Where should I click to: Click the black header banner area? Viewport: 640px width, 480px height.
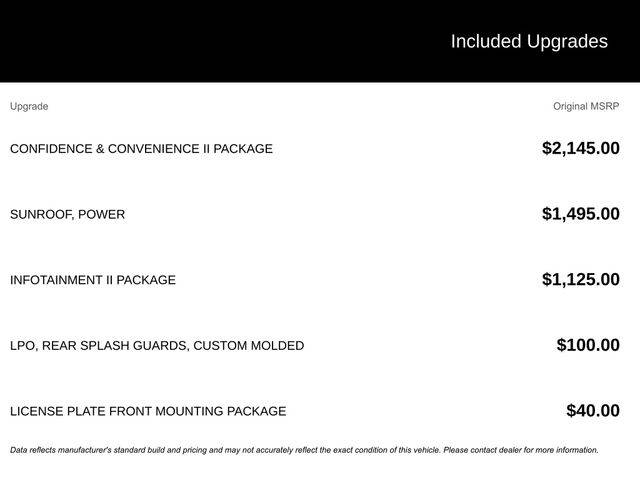[320, 41]
